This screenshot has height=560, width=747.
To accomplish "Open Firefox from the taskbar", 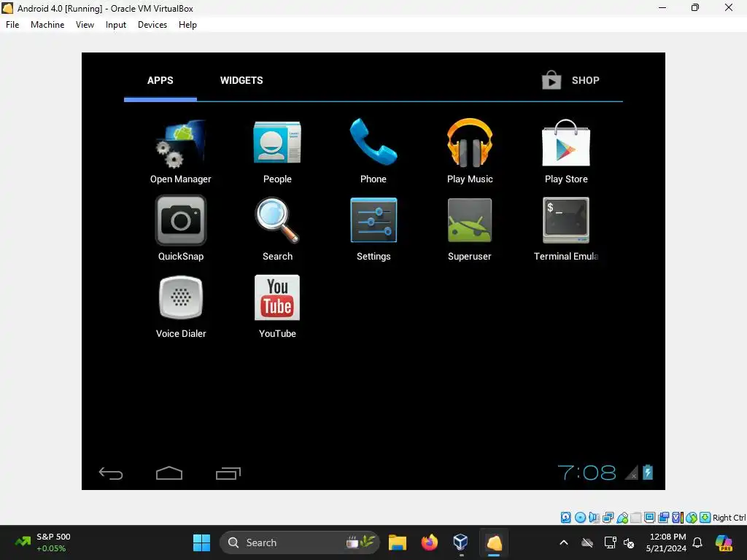I will point(429,542).
